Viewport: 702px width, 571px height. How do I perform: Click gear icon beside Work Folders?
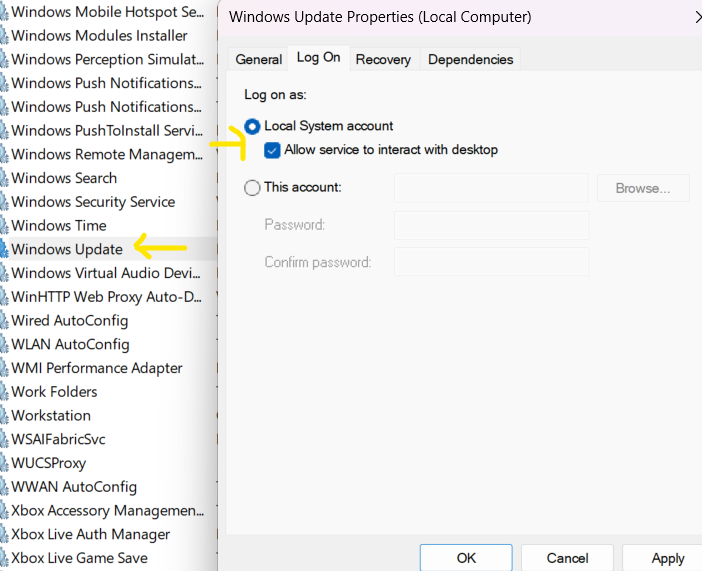[x=4, y=392]
